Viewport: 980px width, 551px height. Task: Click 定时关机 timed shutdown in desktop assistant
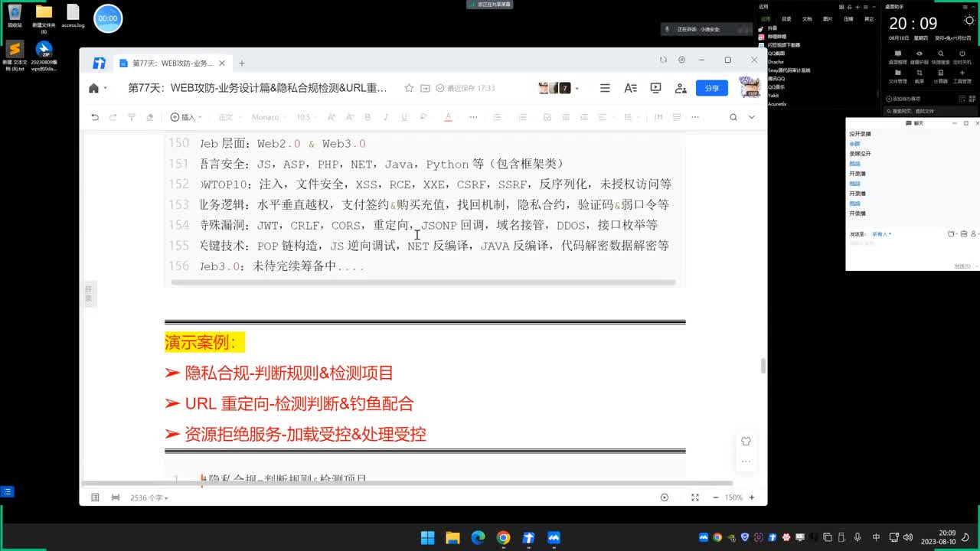963,58
